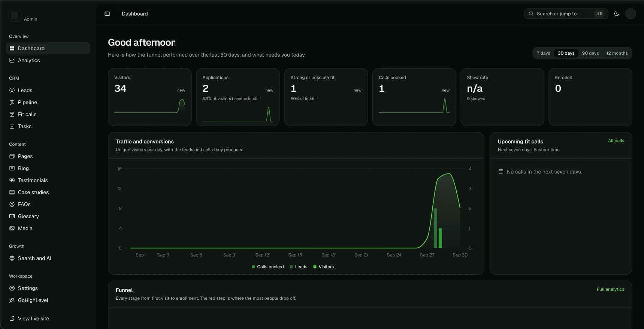Click the Media image icon
The image size is (644, 329).
click(x=12, y=228)
